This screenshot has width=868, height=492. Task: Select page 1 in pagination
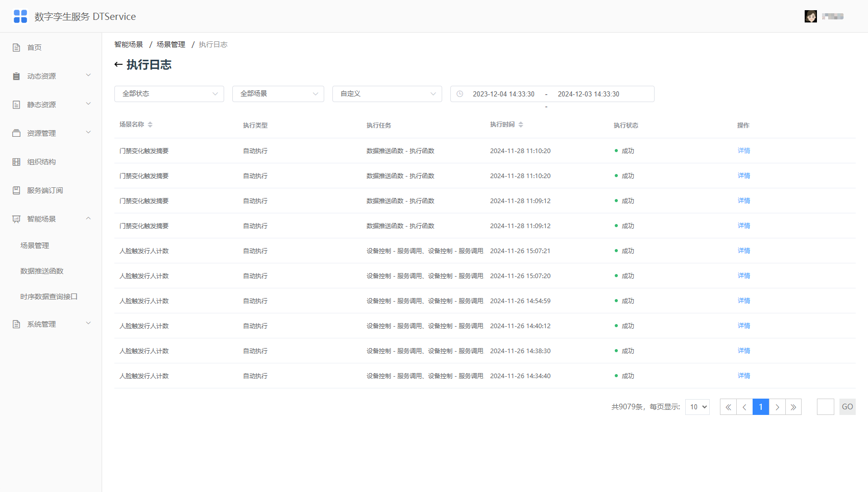tap(761, 407)
